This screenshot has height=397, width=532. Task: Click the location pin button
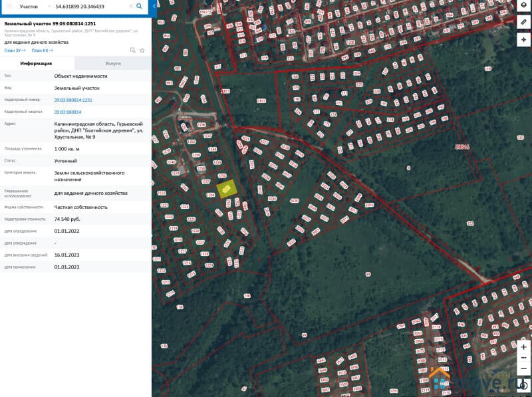click(x=524, y=384)
